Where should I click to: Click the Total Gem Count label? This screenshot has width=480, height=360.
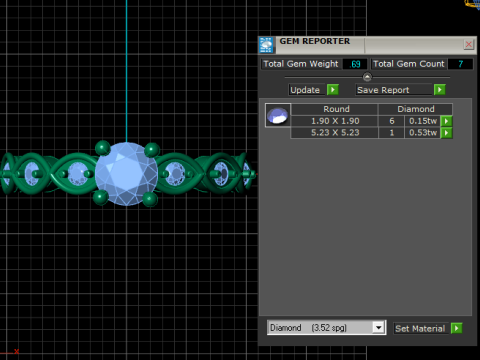pyautogui.click(x=409, y=64)
